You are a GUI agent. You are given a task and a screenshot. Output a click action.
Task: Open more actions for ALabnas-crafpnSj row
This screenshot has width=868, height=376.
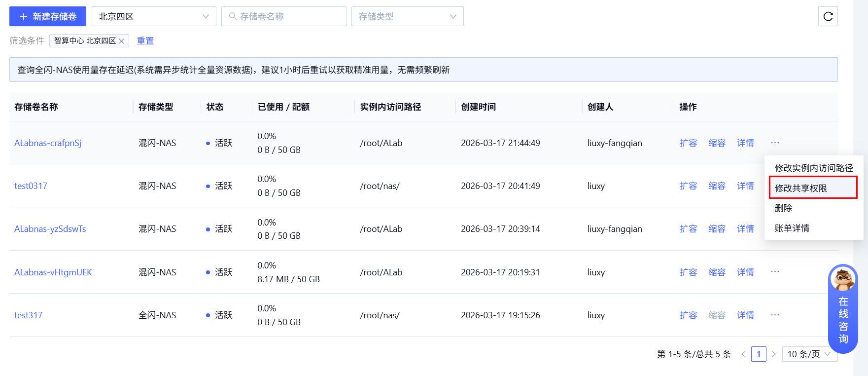(x=775, y=143)
